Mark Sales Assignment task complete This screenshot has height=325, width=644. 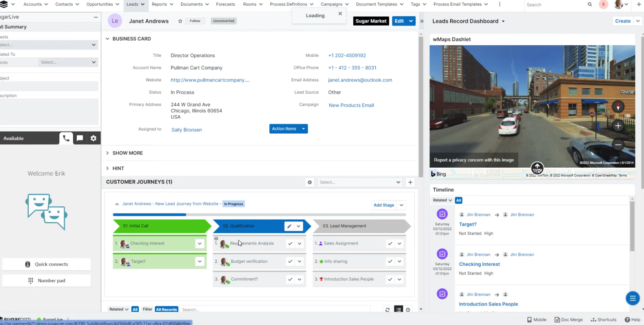coord(390,243)
